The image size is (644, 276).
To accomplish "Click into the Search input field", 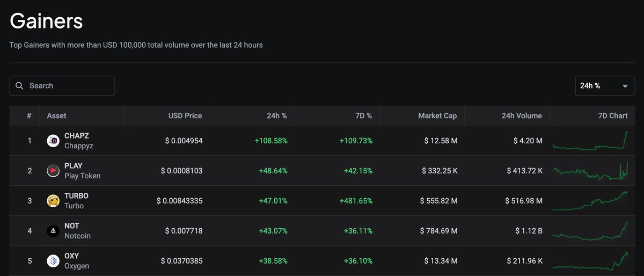I will pos(62,86).
